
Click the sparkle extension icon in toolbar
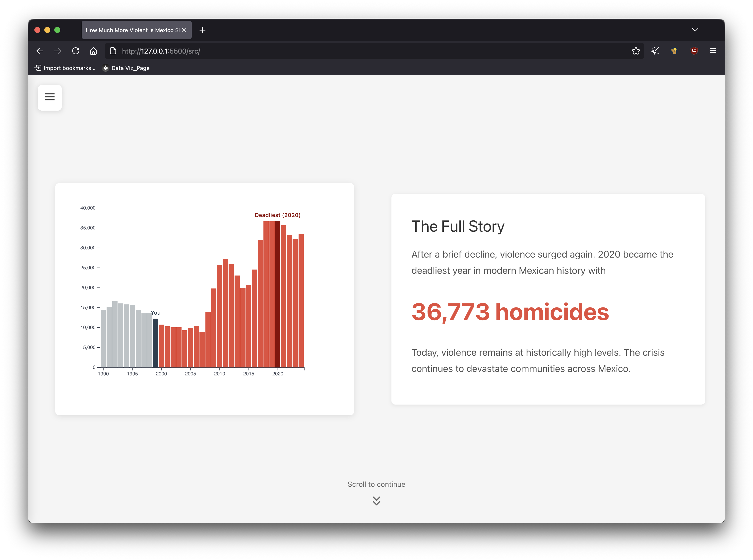655,51
